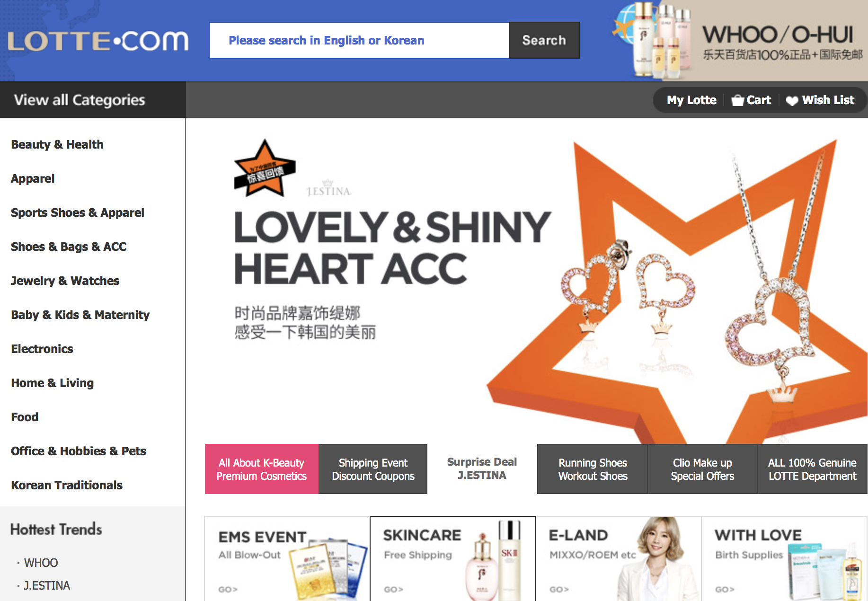Select the Clio Make up Special Offers tab
Screen dimensions: 868x601
[x=702, y=469]
